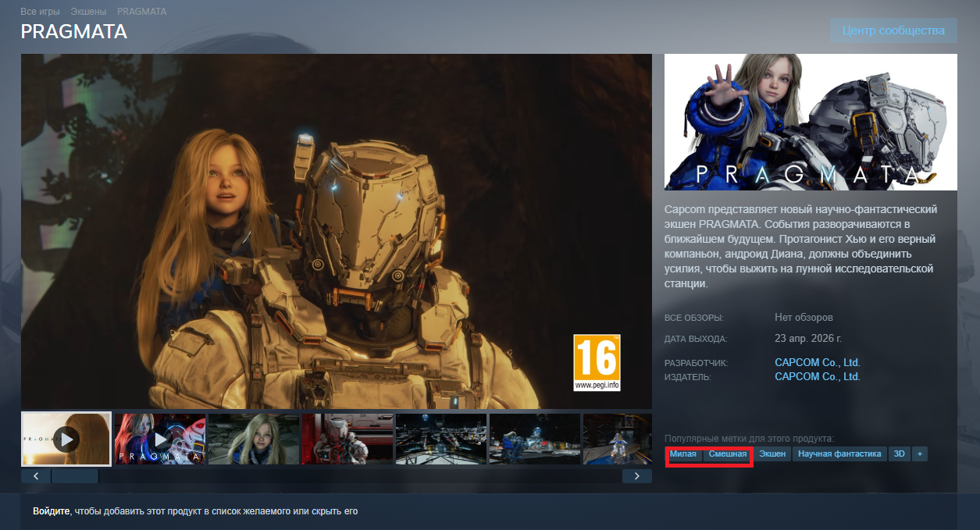Select the red robot screenshot thumbnail
980x530 pixels.
347,439
